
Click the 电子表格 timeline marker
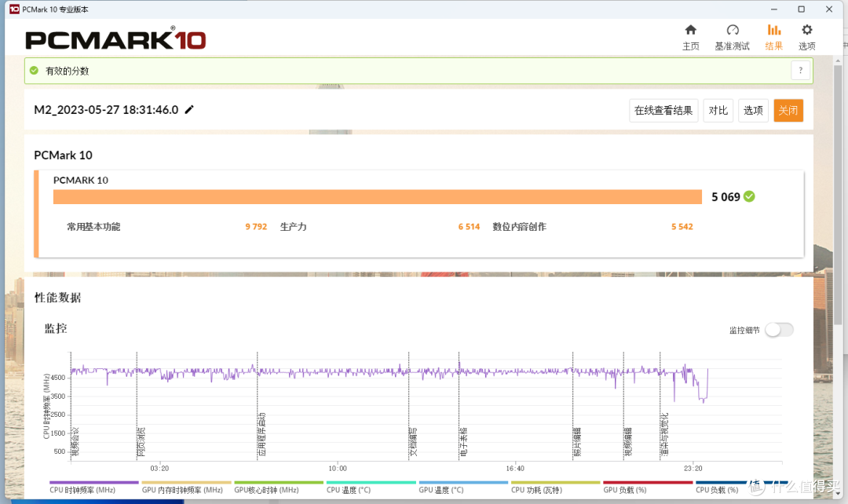point(464,442)
